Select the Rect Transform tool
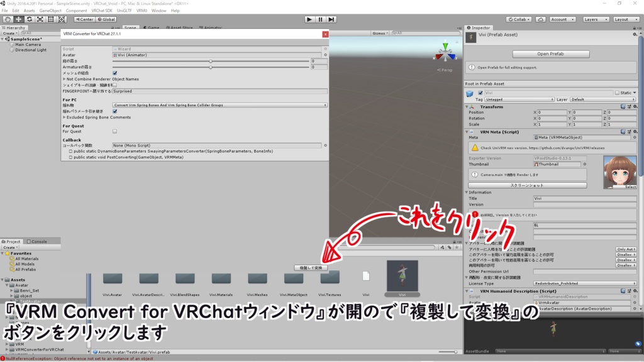Image resolution: width=644 pixels, height=362 pixels. 51,19
